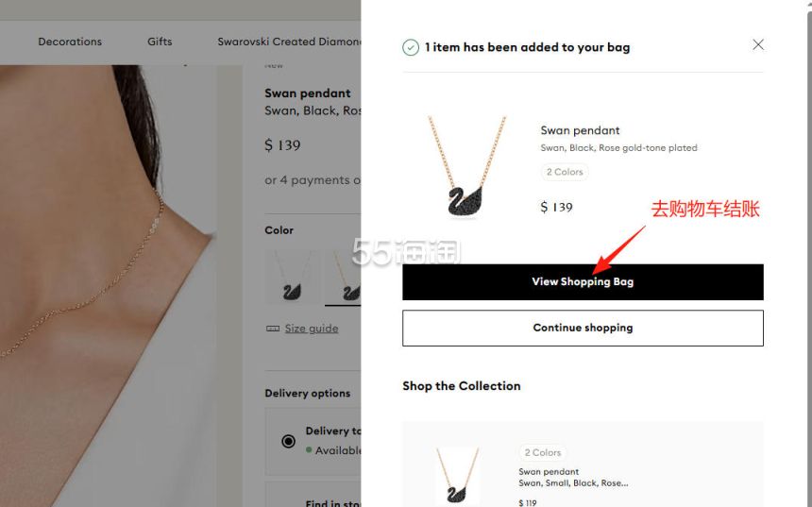
Task: Close the added-to-bag panel
Action: coord(757,44)
